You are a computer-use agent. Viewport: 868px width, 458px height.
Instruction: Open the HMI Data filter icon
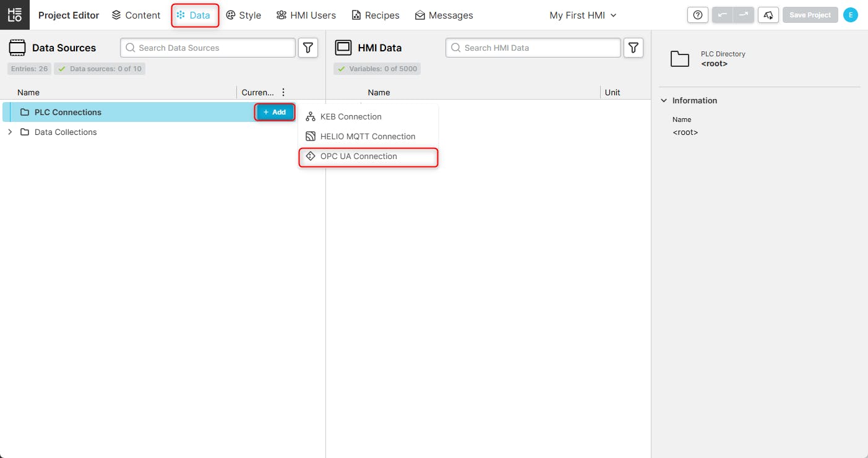[634, 48]
